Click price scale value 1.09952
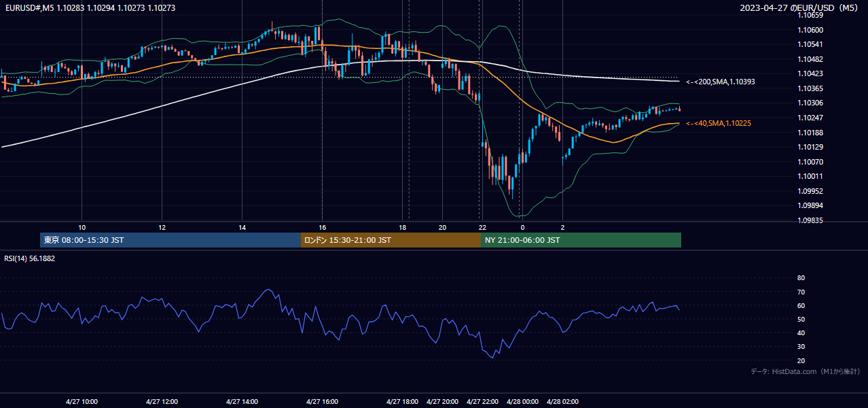Screen dimensions: 868x408 (810, 191)
